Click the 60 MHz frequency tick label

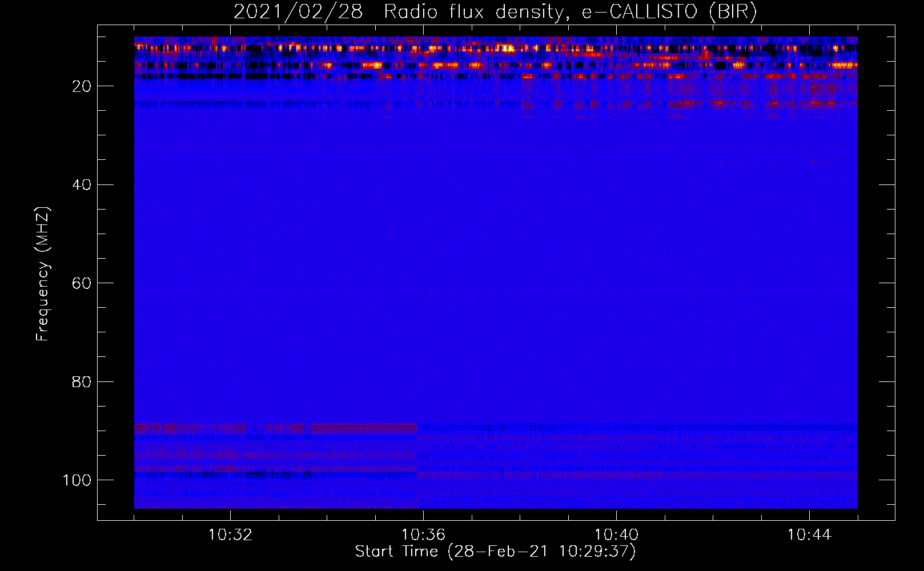82,283
